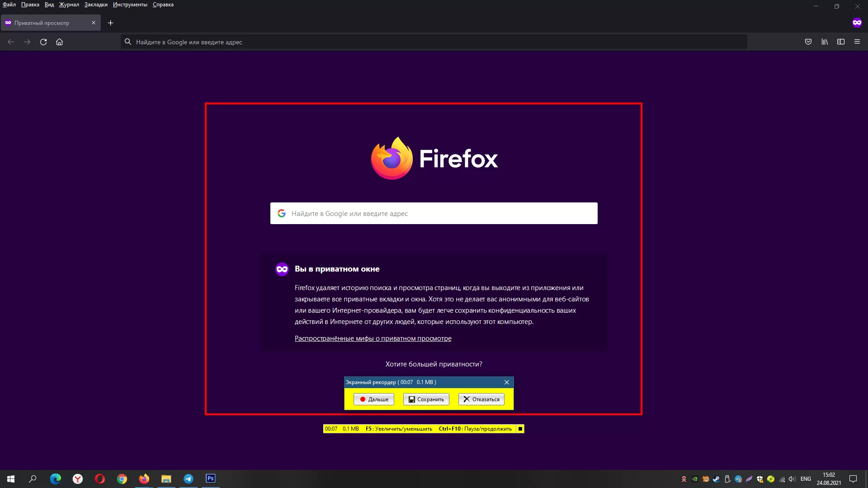Open the Steam tray icon
Image resolution: width=868 pixels, height=488 pixels.
pos(717,479)
